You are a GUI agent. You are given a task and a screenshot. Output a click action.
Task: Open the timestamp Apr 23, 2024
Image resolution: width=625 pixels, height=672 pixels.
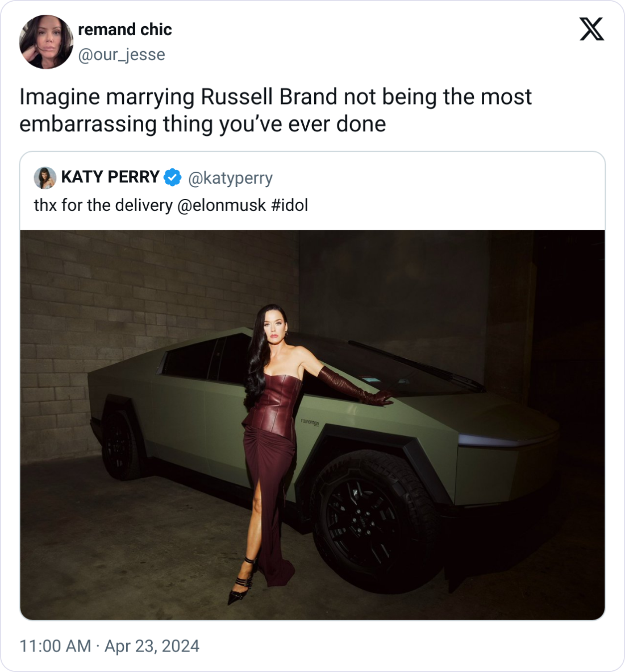click(x=151, y=646)
